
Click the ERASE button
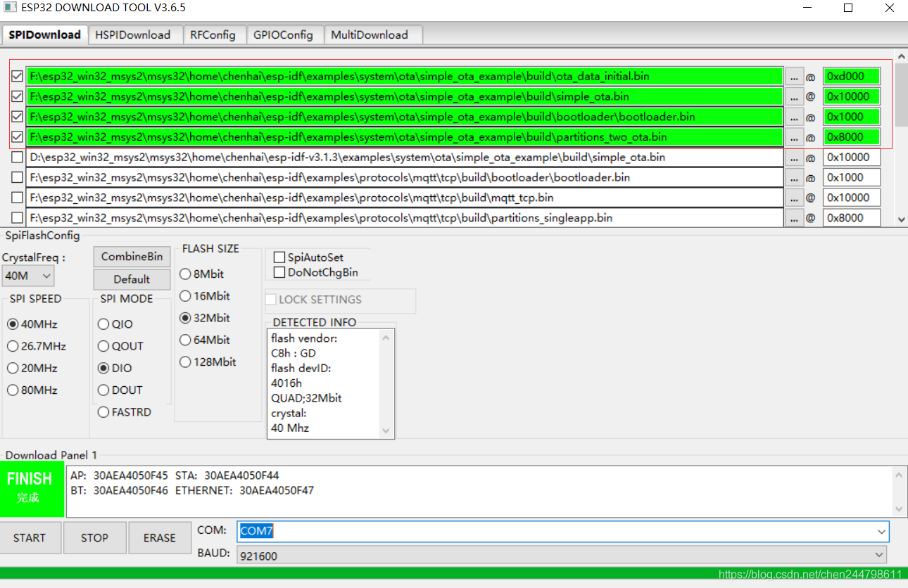coord(160,538)
